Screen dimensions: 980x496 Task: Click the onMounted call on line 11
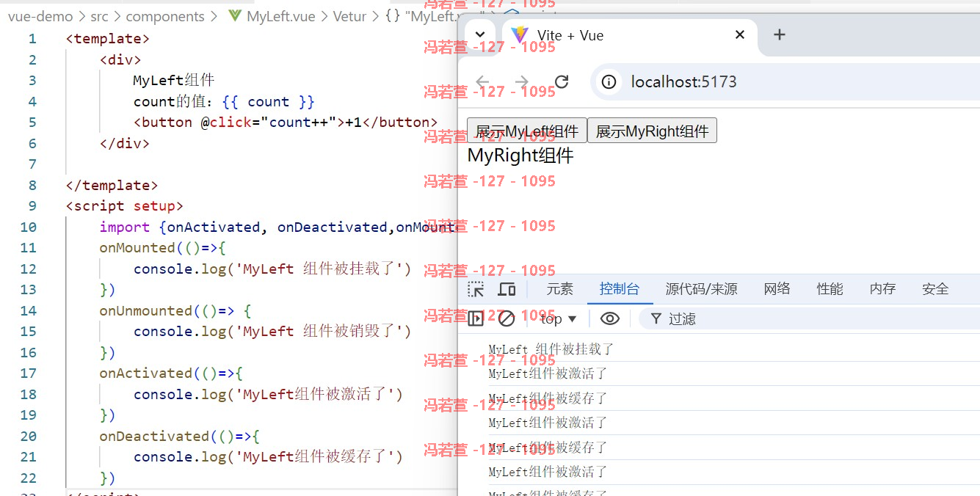(x=137, y=248)
